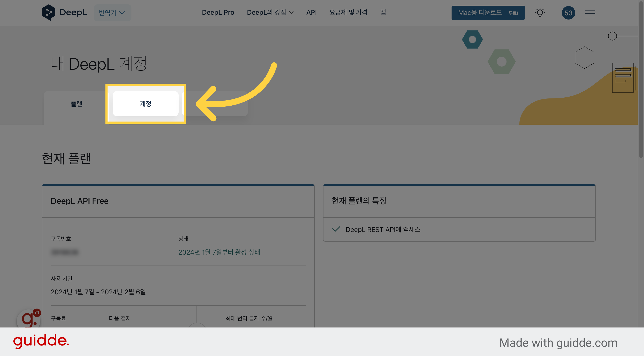Click Mac용 다운로드 button
Viewport: 644px width, 356px height.
pyautogui.click(x=488, y=13)
